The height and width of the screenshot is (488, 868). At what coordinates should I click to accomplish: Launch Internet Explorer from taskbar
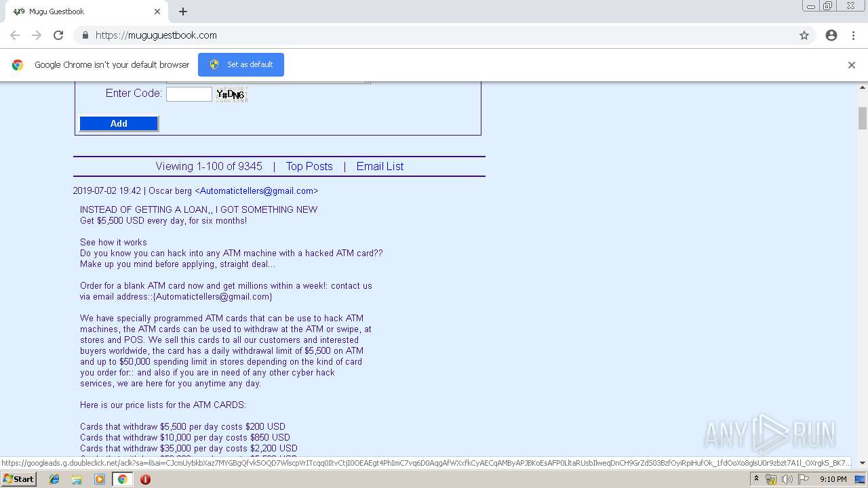click(54, 479)
